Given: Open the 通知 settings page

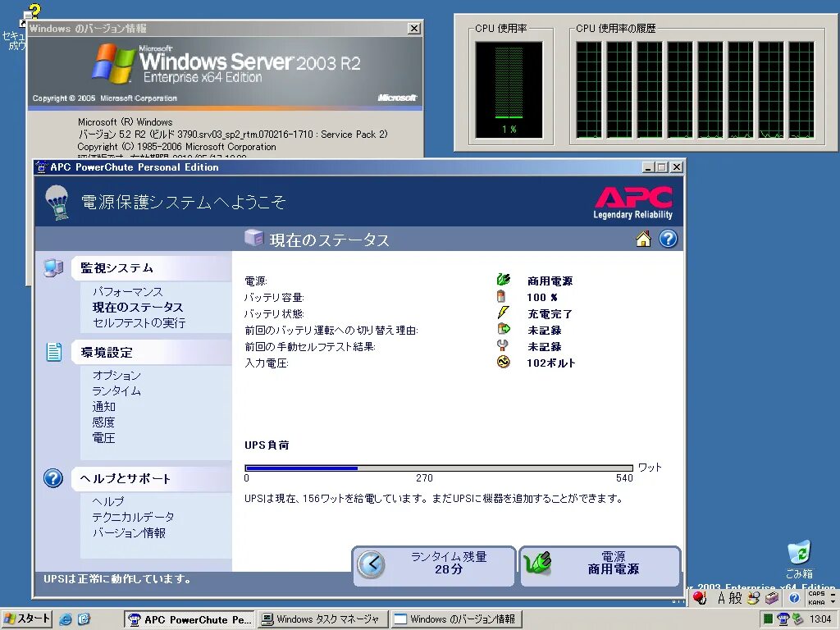Looking at the screenshot, I should tap(104, 407).
